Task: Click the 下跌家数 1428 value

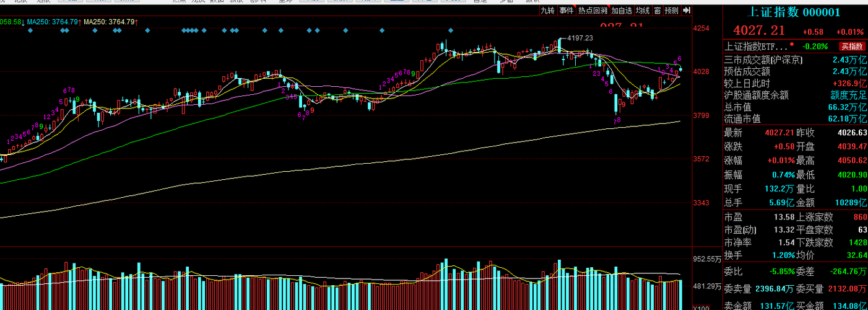Action: tap(857, 243)
